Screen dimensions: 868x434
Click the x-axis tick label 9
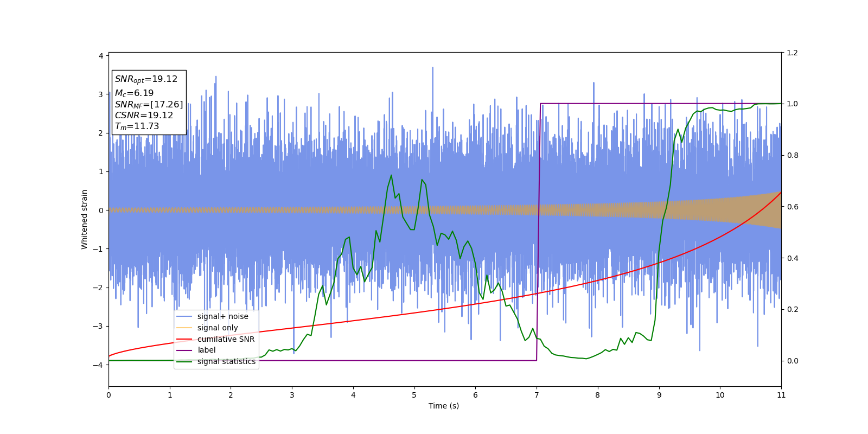point(659,395)
